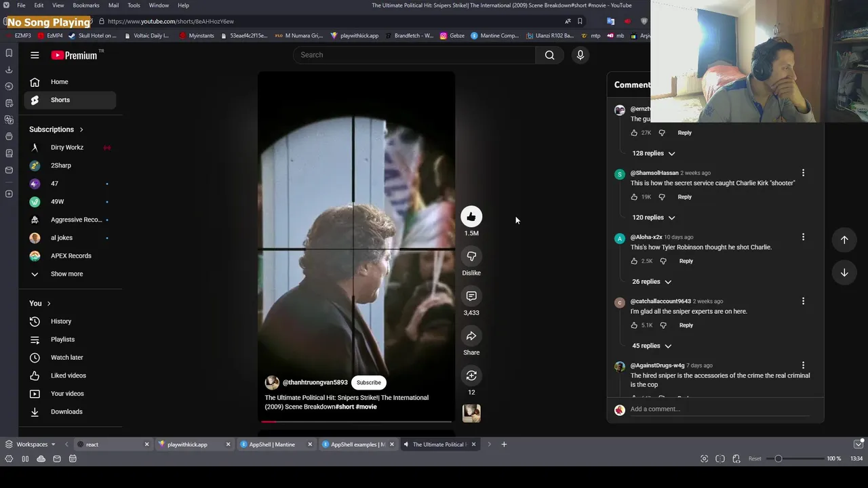Dislike the @ShamsolHassan comment
This screenshot has height=488, width=868.
tap(662, 197)
